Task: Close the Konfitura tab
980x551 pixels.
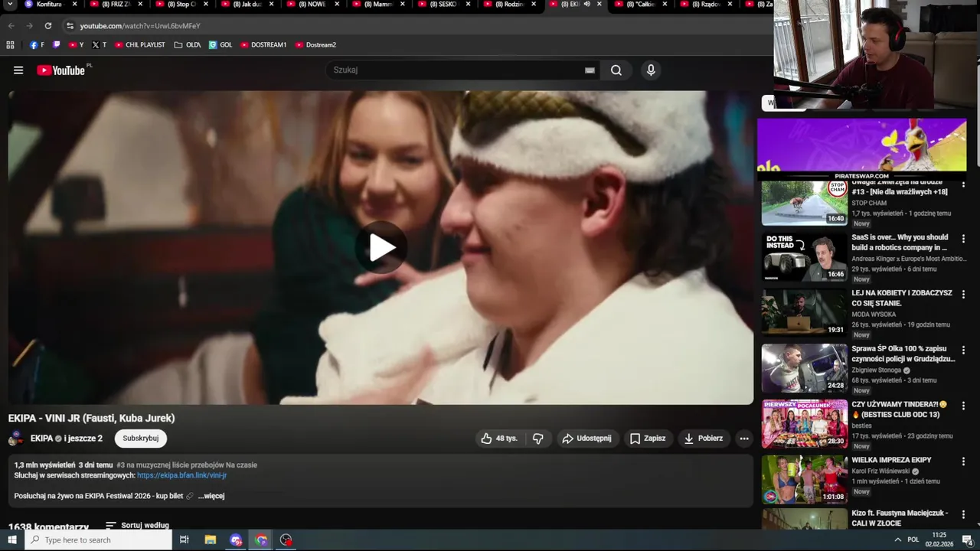Action: (74, 5)
